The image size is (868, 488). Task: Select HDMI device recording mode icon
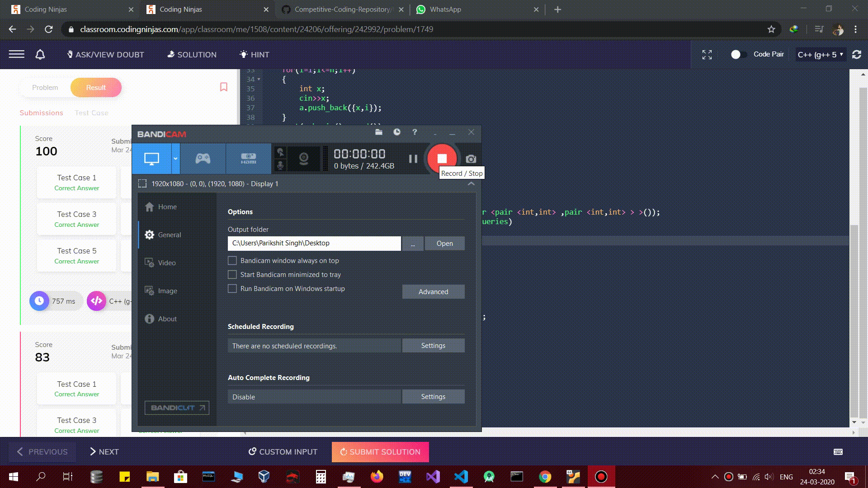click(x=248, y=159)
